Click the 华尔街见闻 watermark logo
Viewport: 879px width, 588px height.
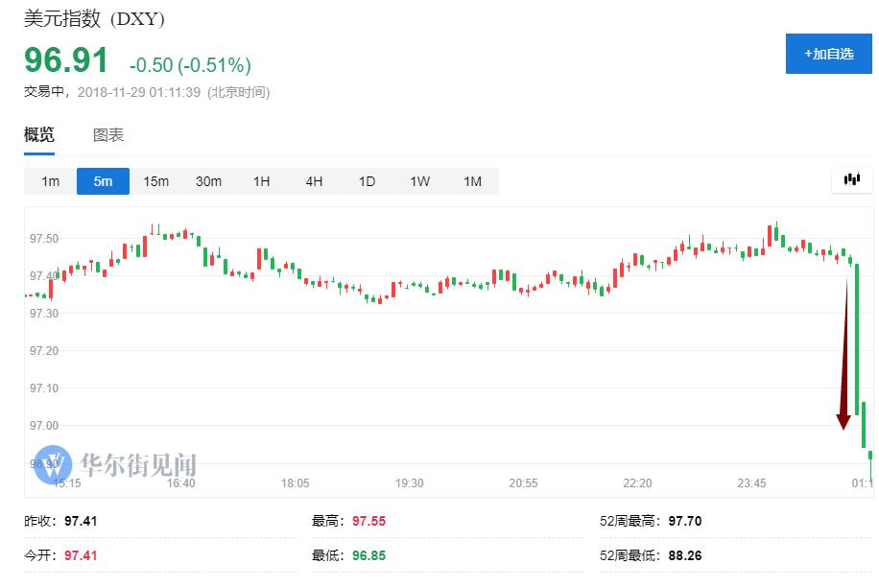(x=115, y=464)
